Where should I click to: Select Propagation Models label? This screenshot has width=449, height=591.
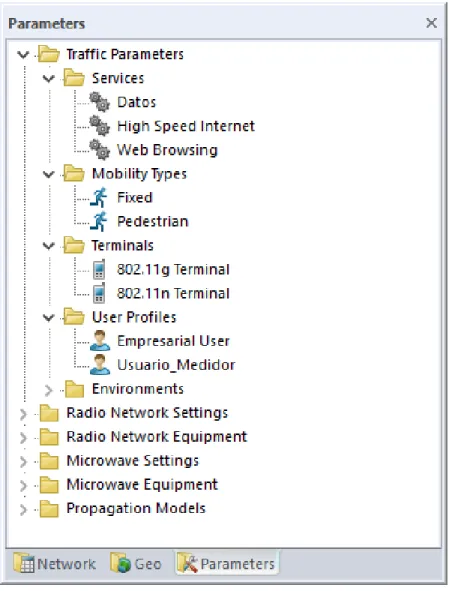[136, 508]
